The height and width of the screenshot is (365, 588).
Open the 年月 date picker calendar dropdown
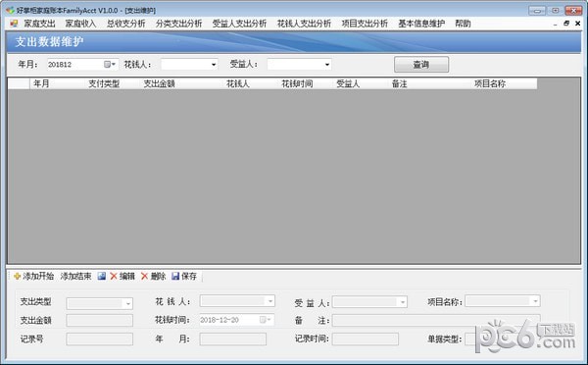110,64
